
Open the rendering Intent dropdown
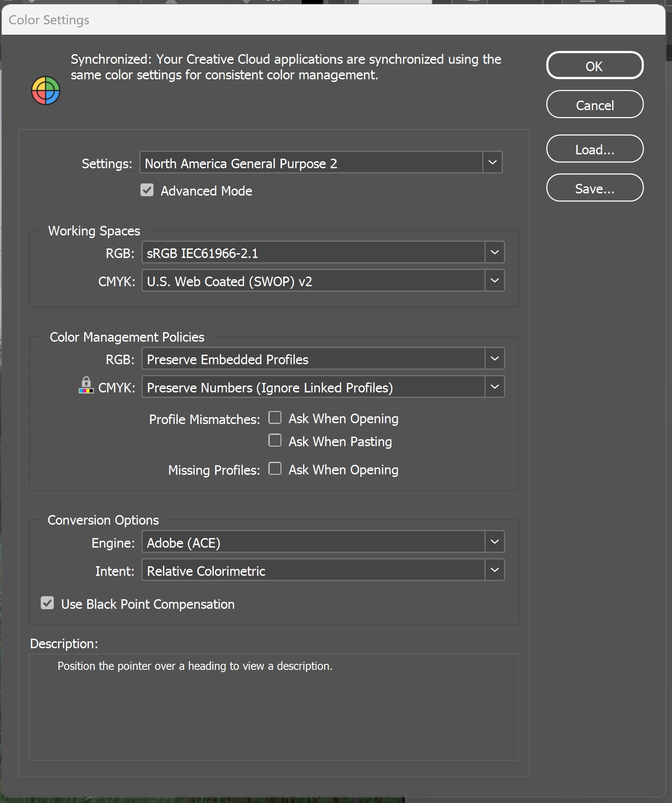click(323, 570)
